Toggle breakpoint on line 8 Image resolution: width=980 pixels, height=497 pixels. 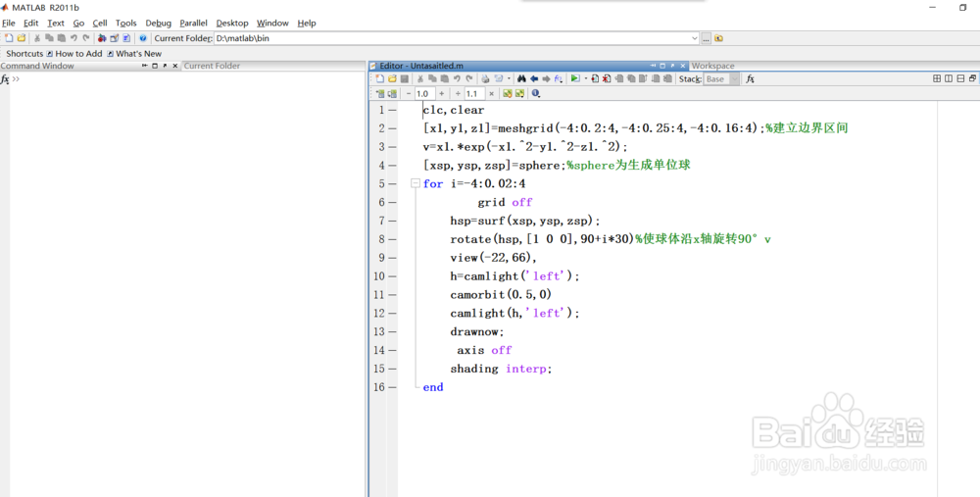coord(393,239)
